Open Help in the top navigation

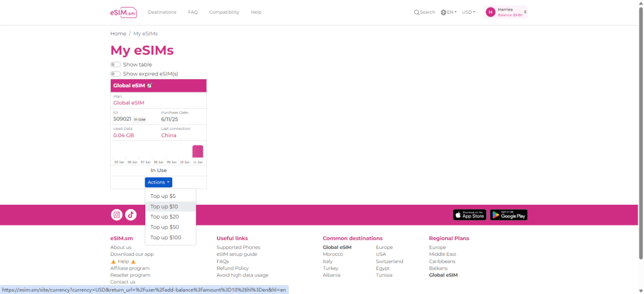[x=257, y=13]
